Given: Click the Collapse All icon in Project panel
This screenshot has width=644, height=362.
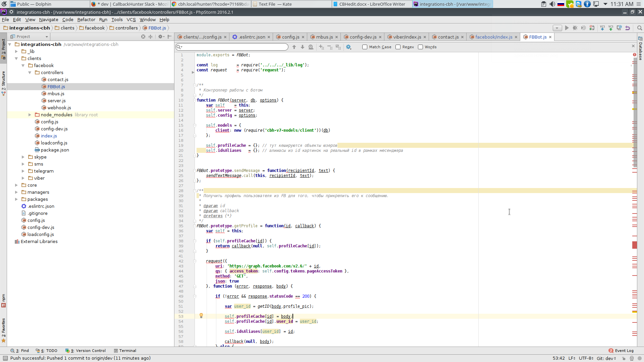Looking at the screenshot, I should 151,37.
